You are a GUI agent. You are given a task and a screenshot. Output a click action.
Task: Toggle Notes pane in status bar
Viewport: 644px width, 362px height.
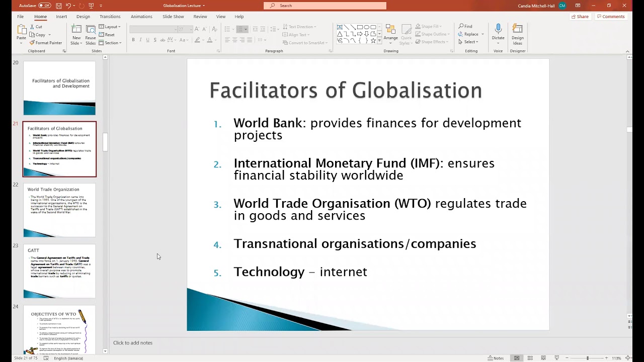(496, 358)
